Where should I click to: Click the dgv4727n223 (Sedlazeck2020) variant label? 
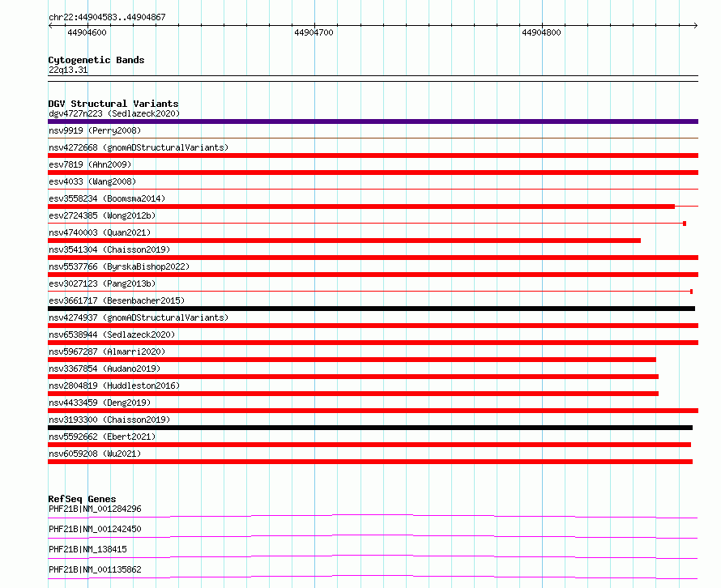114,113
